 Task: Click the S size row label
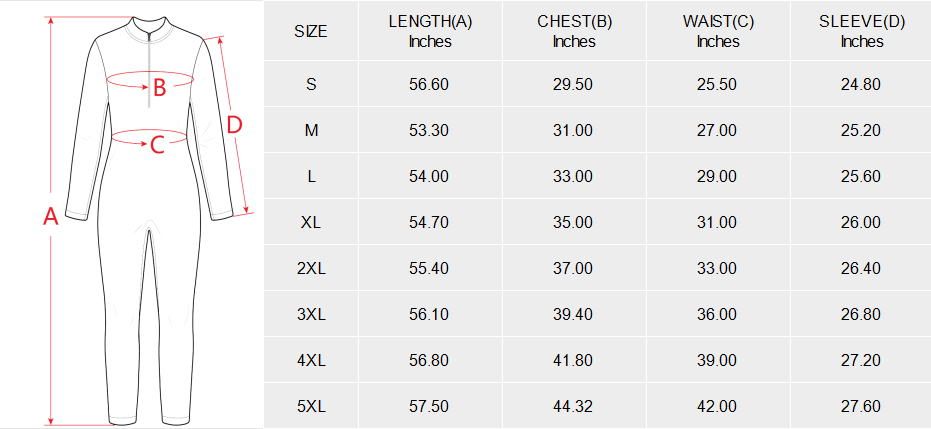[311, 84]
